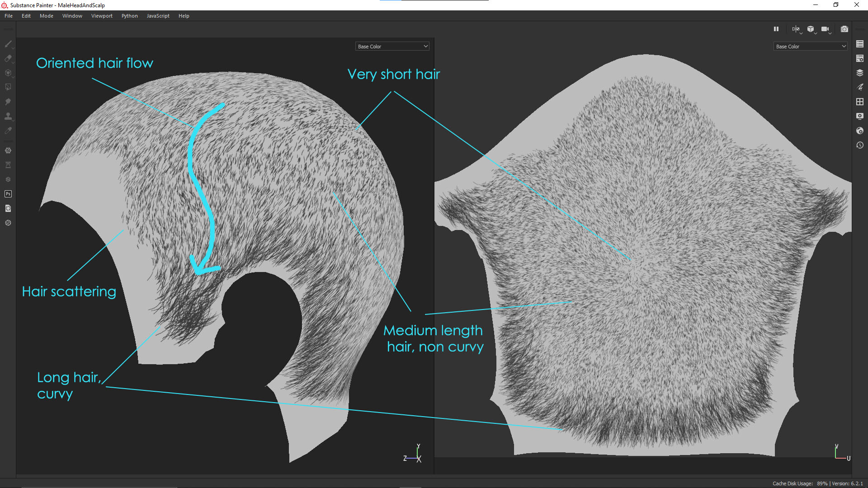Open the Edit menu

tap(26, 16)
